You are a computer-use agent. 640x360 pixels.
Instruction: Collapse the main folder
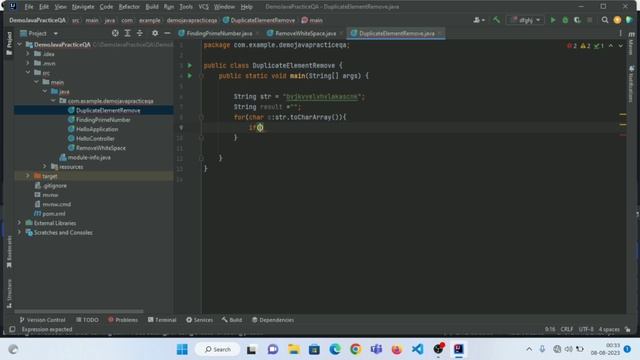[x=36, y=82]
